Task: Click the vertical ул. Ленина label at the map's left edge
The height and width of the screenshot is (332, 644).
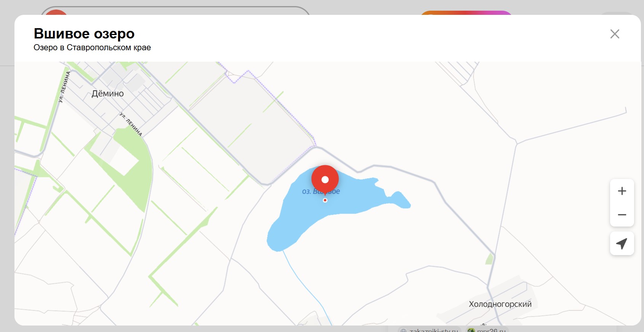Action: (64, 87)
